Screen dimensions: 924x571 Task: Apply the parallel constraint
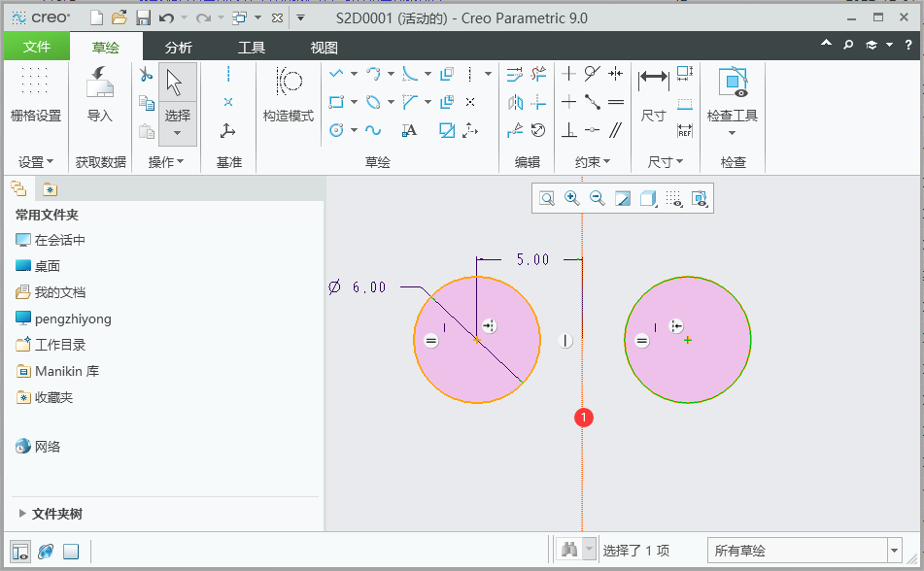(x=616, y=129)
